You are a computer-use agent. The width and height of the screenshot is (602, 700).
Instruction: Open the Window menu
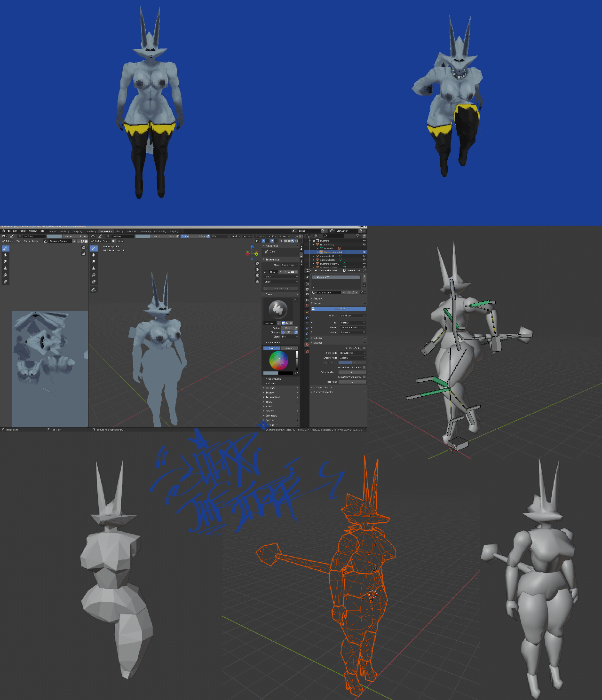tap(33, 231)
